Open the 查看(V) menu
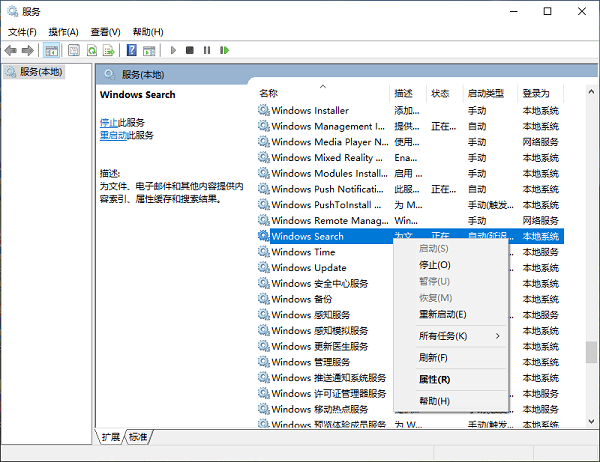Image resolution: width=600 pixels, height=462 pixels. click(105, 32)
